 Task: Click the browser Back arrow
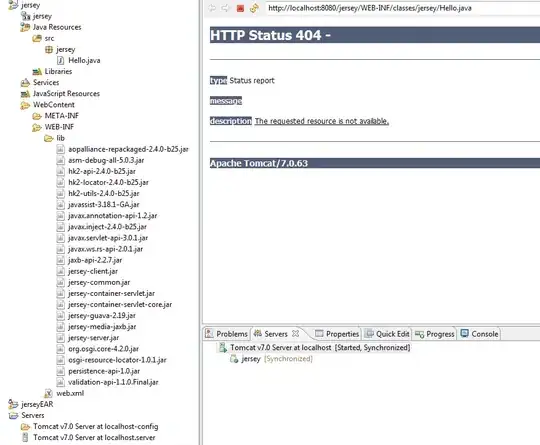[212, 8]
